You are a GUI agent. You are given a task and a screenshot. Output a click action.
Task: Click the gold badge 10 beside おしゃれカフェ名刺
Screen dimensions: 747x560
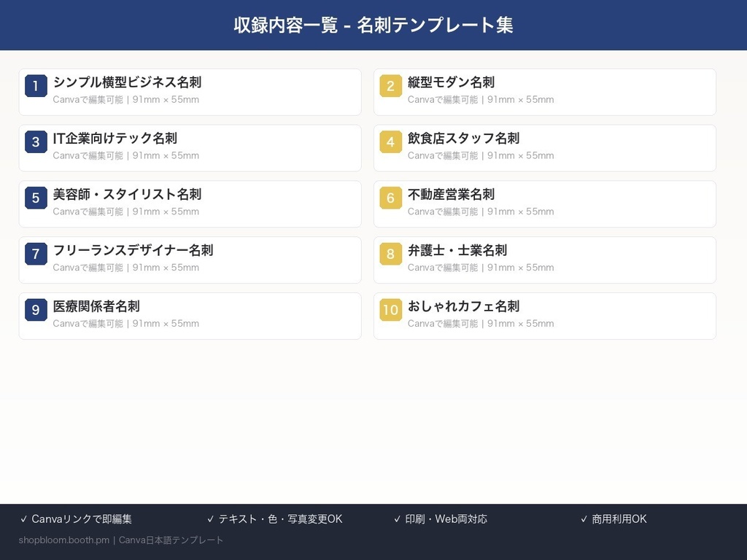pos(390,310)
